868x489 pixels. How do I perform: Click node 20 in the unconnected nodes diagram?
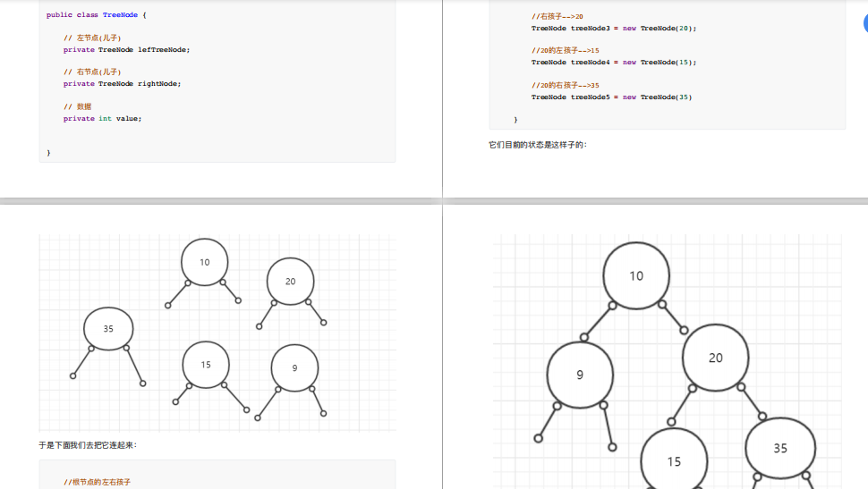(x=291, y=281)
